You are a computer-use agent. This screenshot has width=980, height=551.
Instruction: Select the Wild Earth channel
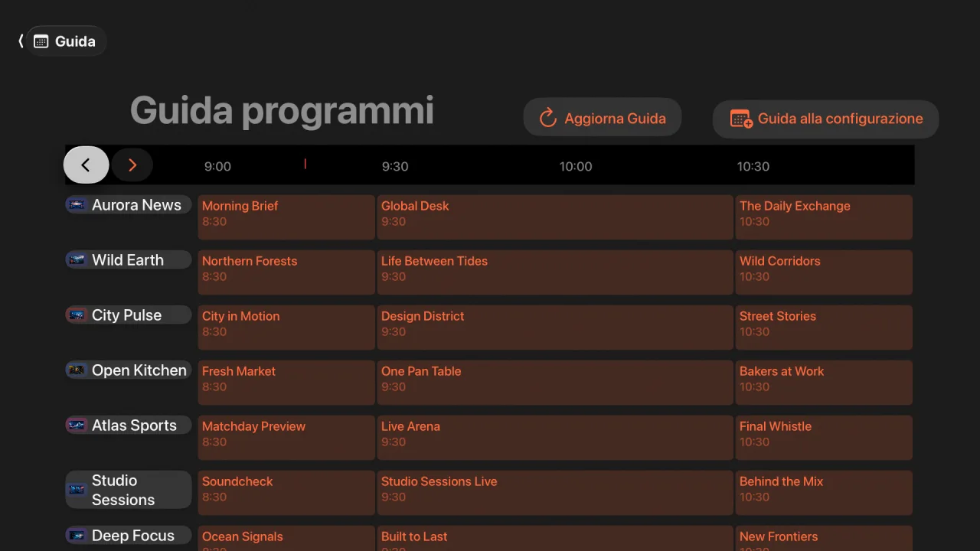[x=129, y=259]
